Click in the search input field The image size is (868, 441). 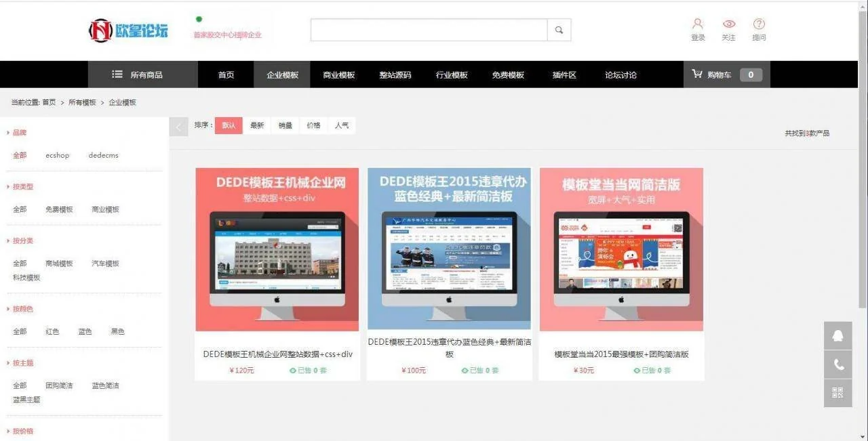429,30
